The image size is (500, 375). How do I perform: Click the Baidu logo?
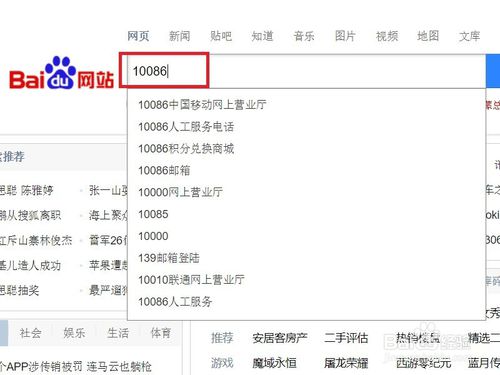tap(61, 73)
